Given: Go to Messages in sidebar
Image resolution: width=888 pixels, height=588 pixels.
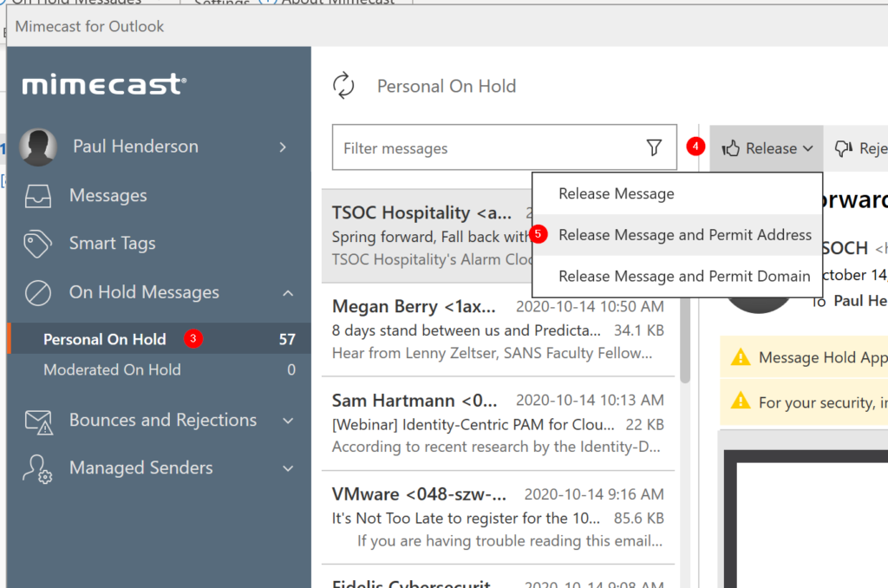Looking at the screenshot, I should click(108, 195).
